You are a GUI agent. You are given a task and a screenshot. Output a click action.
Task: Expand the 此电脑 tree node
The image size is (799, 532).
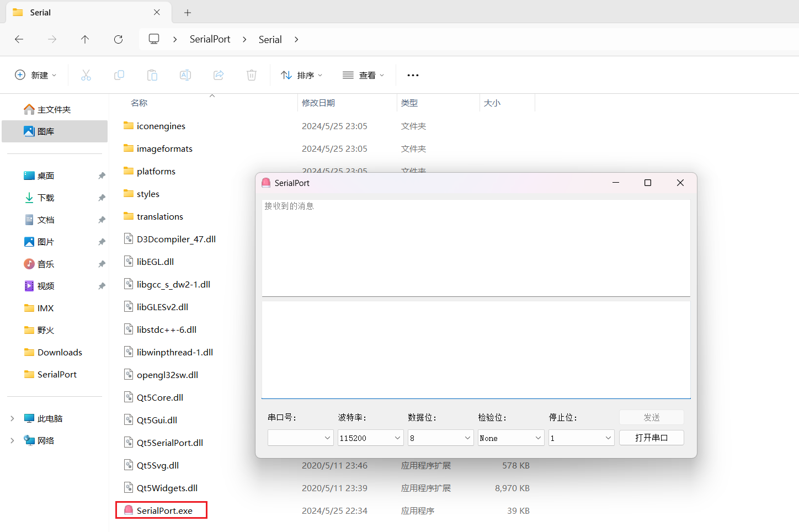point(12,418)
